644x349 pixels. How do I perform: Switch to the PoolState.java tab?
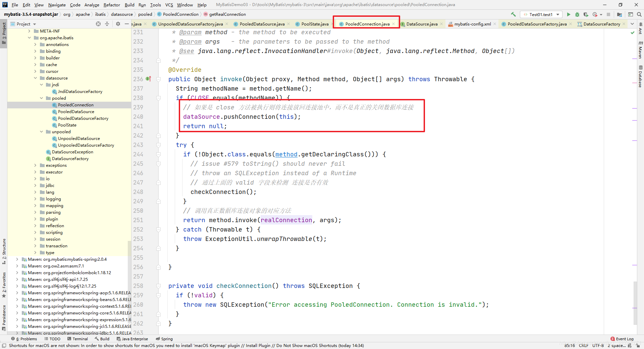(x=315, y=24)
